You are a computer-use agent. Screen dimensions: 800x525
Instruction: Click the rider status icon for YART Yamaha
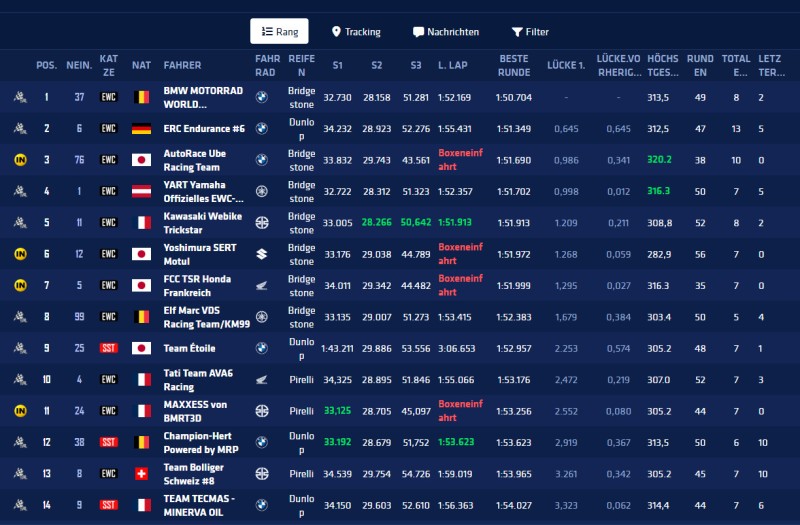point(20,191)
